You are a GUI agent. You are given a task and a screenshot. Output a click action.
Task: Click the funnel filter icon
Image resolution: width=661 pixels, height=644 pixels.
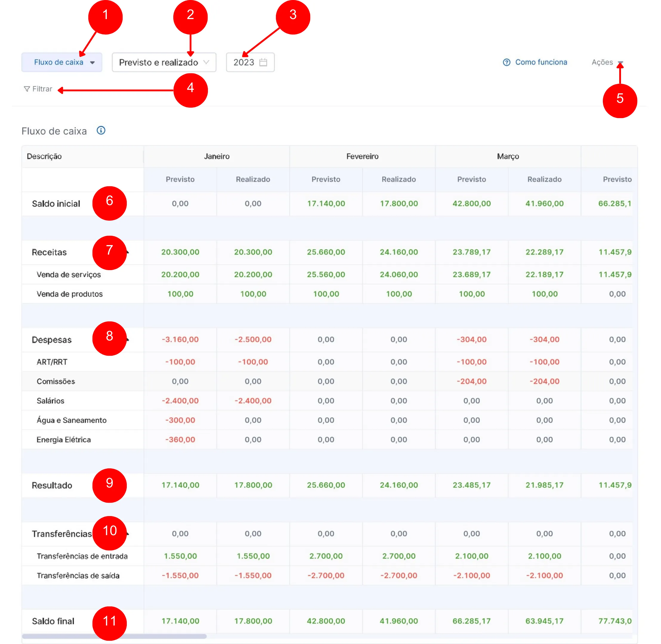[27, 89]
